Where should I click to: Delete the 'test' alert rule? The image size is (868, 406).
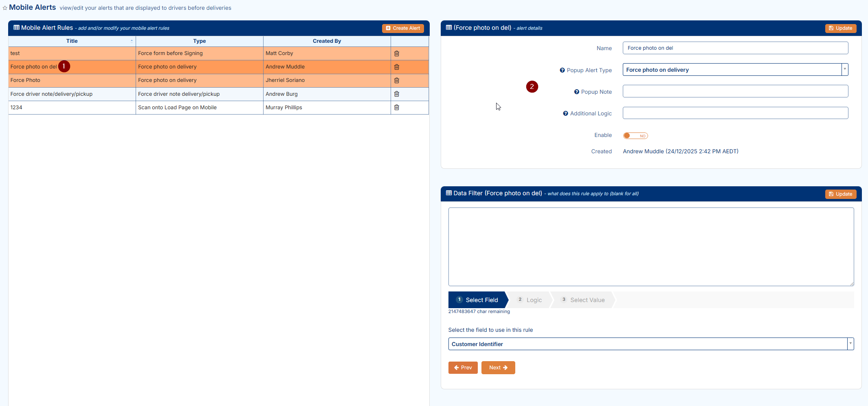396,53
